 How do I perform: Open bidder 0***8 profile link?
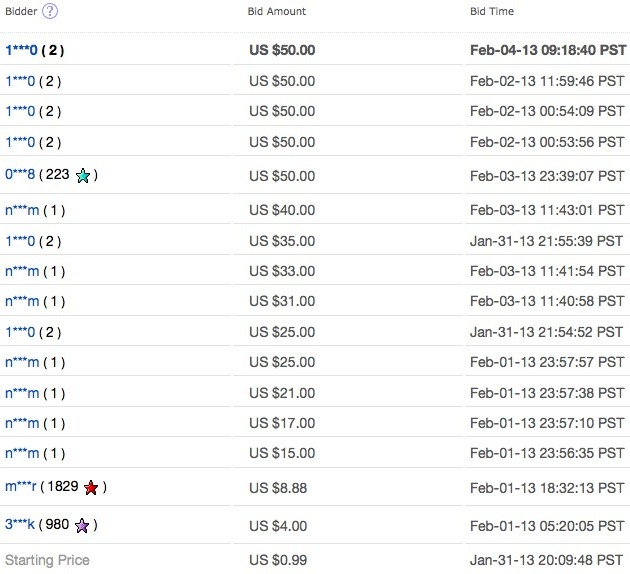[x=20, y=174]
